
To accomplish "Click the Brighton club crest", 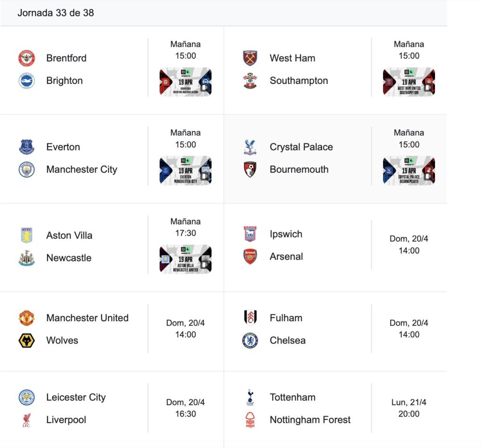I will [x=27, y=81].
